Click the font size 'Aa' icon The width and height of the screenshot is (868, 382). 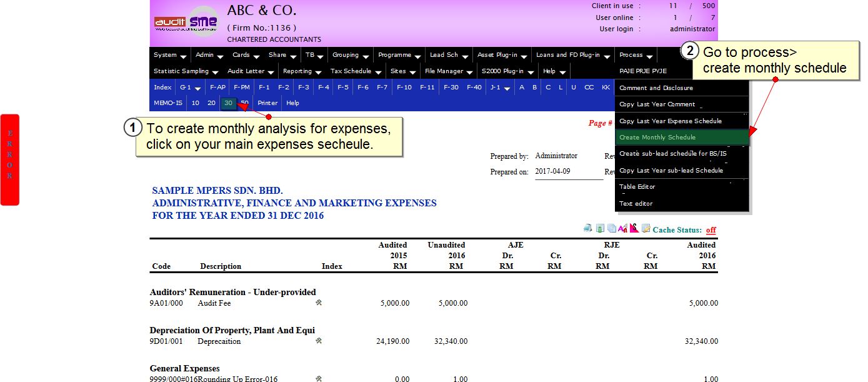tap(622, 229)
